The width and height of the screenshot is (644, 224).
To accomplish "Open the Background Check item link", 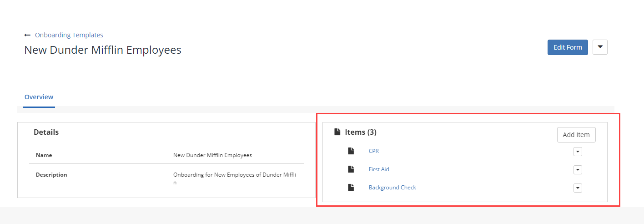I will pyautogui.click(x=392, y=188).
